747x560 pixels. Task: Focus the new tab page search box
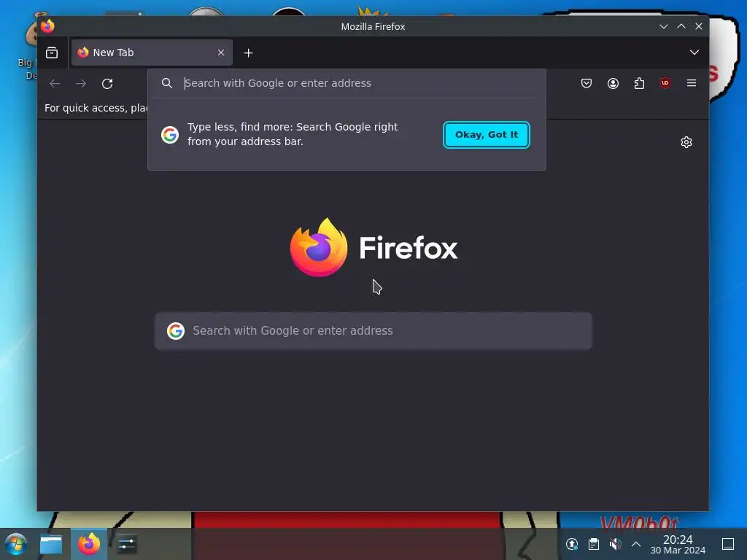coord(373,331)
